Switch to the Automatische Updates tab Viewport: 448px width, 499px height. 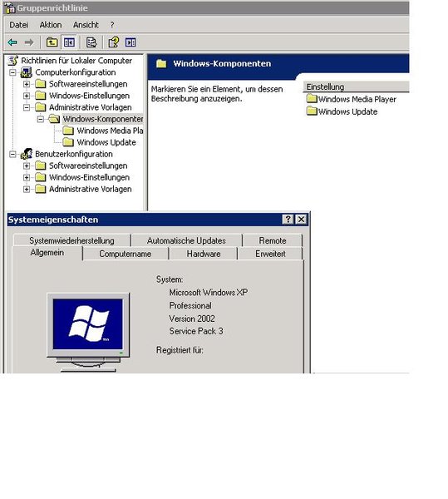(187, 240)
